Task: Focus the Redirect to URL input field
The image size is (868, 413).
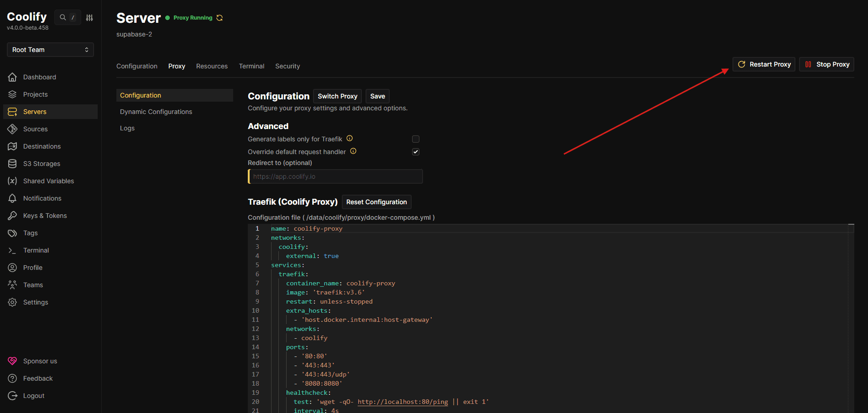Action: (x=335, y=176)
